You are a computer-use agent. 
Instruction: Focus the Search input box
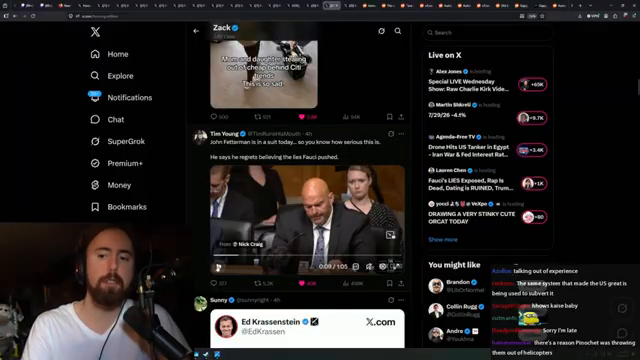point(488,33)
